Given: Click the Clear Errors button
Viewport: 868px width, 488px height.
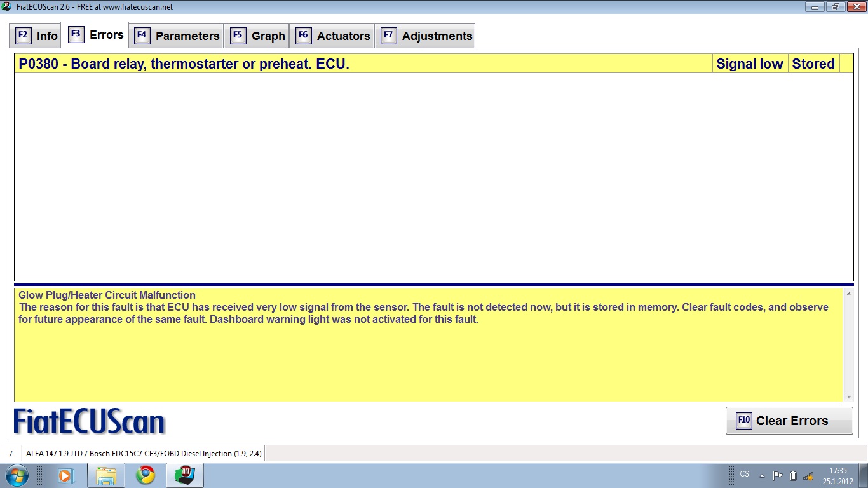Looking at the screenshot, I should (789, 421).
